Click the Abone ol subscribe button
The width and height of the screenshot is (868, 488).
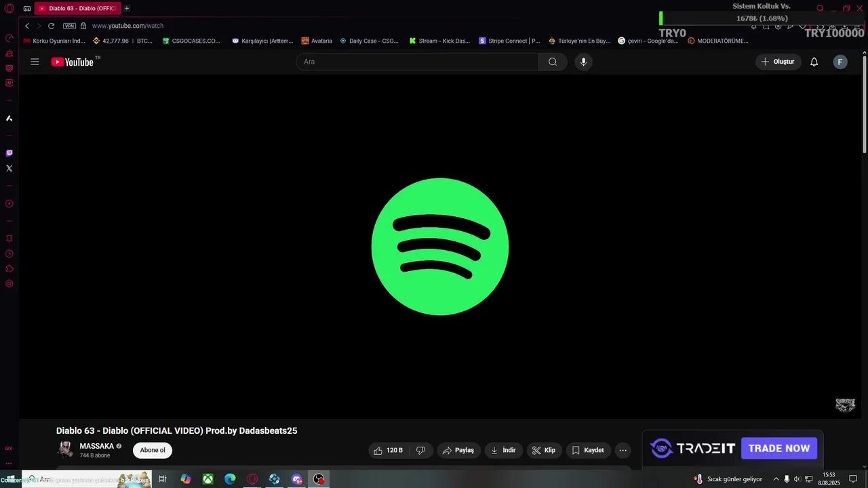(x=153, y=450)
